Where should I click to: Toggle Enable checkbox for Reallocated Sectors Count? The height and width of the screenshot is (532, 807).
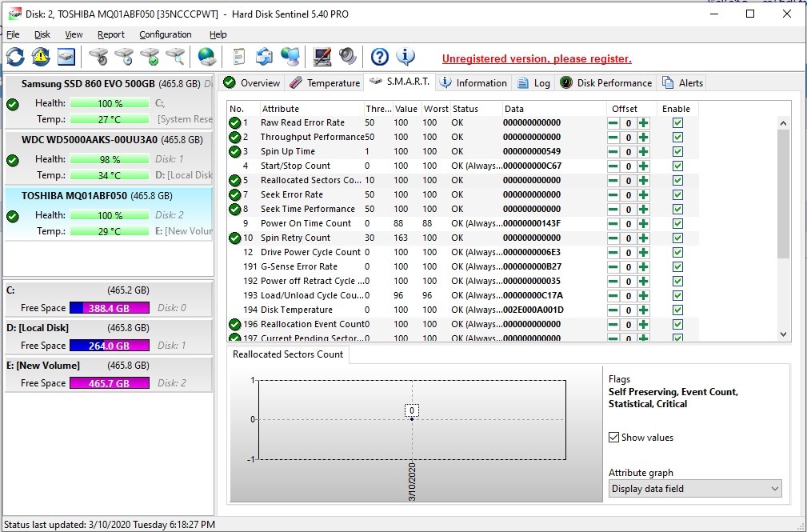[677, 181]
